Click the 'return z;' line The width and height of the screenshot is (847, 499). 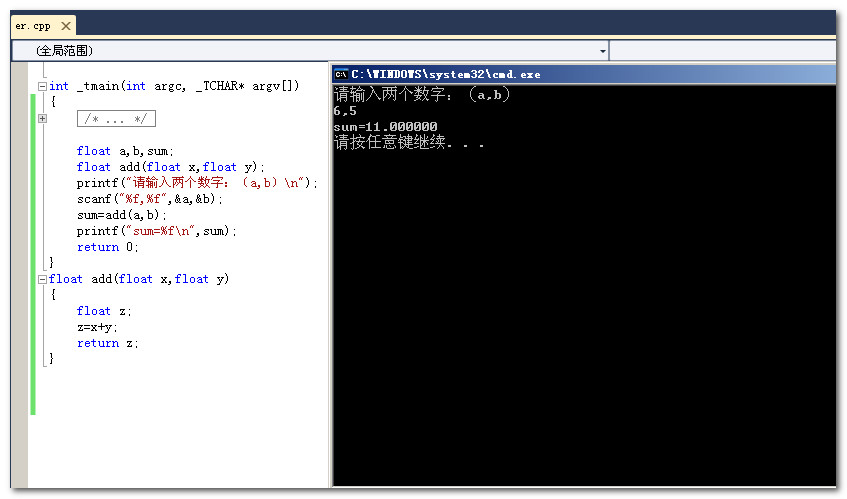pos(107,343)
